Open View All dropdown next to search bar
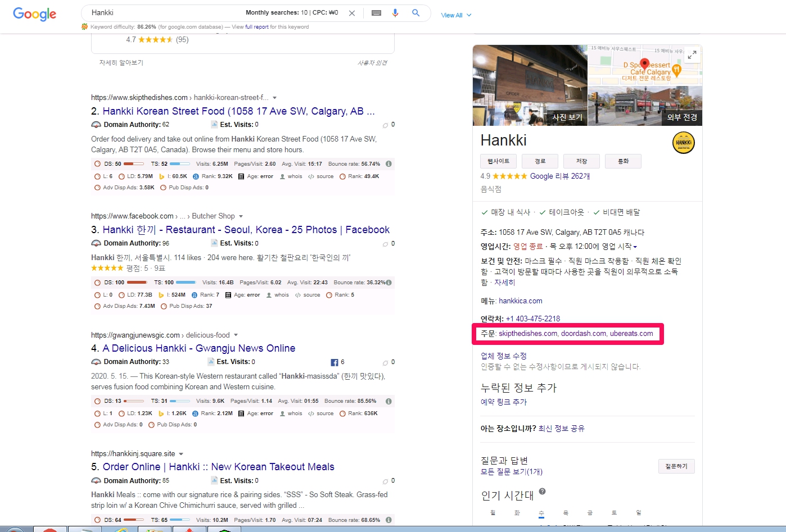Screen dimensions: 786x532 point(456,15)
